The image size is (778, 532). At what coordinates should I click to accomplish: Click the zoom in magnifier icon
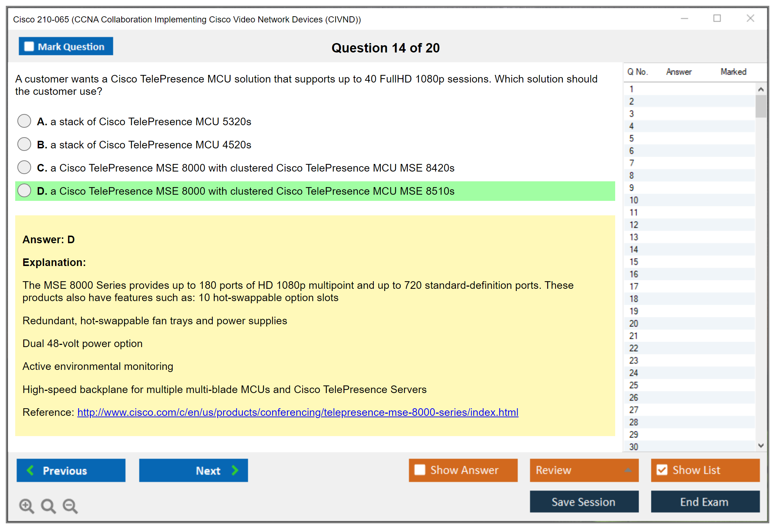(x=26, y=506)
